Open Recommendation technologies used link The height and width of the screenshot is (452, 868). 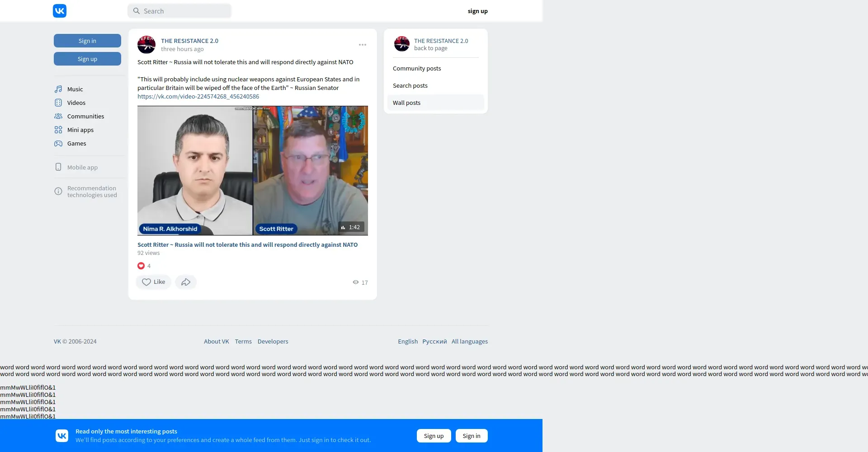(92, 192)
